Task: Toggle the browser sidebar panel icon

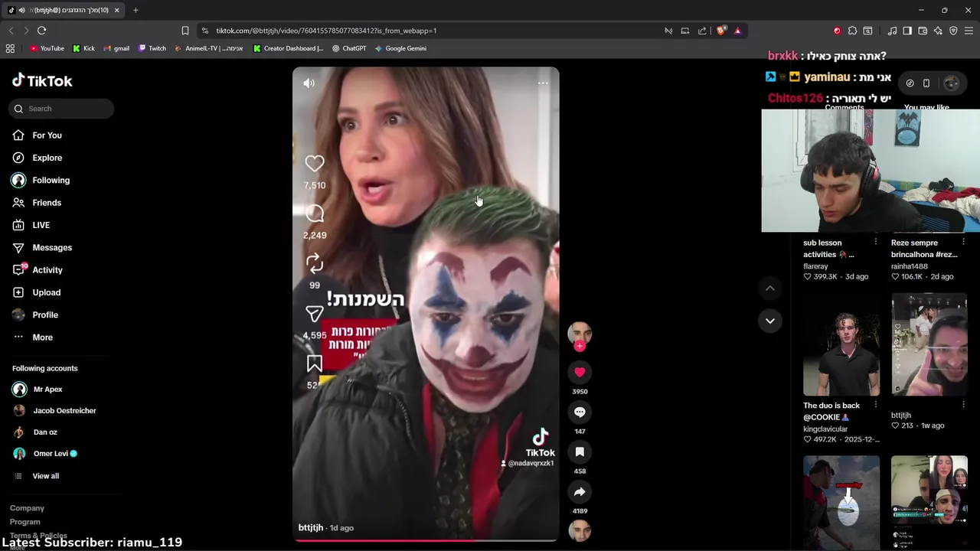Action: [x=907, y=31]
